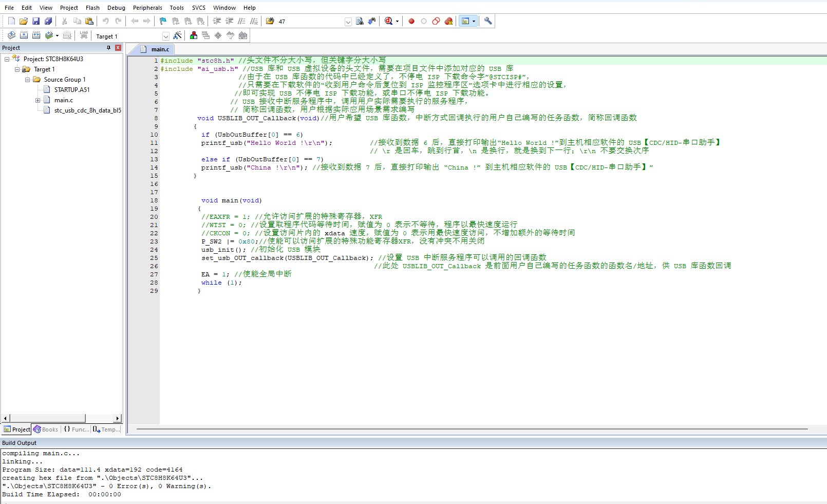Viewport: 827px width, 504px height.
Task: Download to flash with the LOAD icon
Action: point(84,35)
